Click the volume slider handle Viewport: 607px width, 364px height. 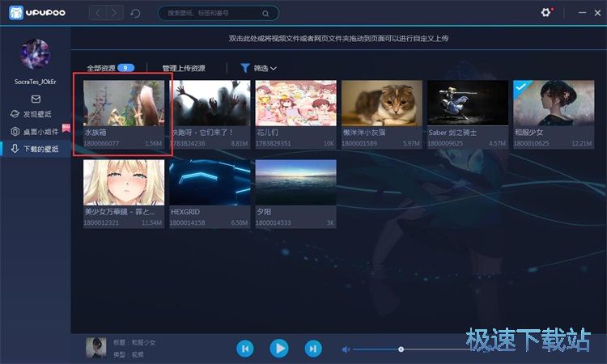coord(401,349)
